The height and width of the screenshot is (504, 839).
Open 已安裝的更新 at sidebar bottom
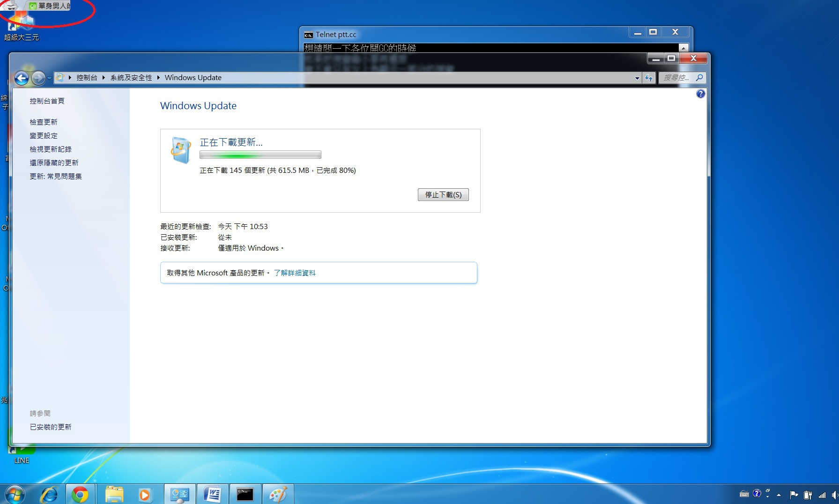(51, 427)
